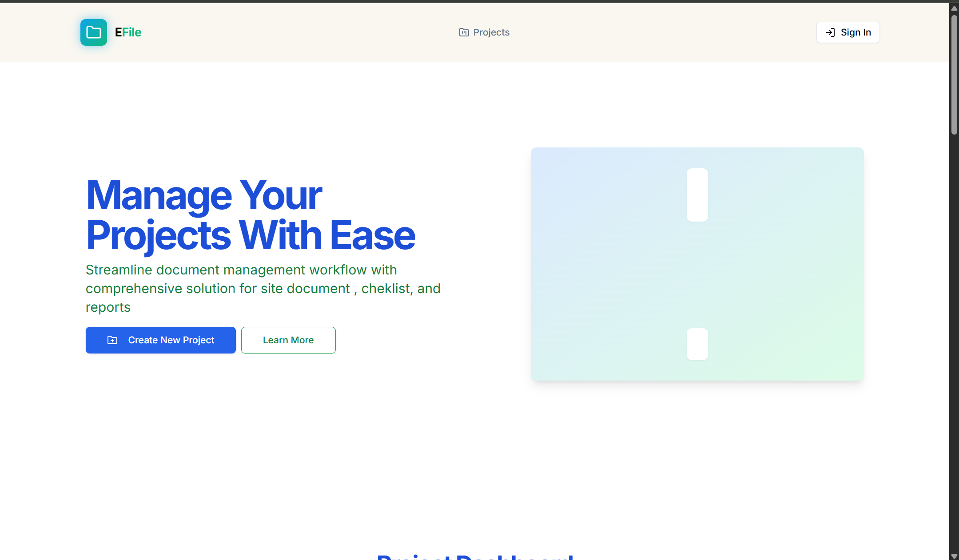Click the Projects folder icon in navbar

[x=464, y=32]
